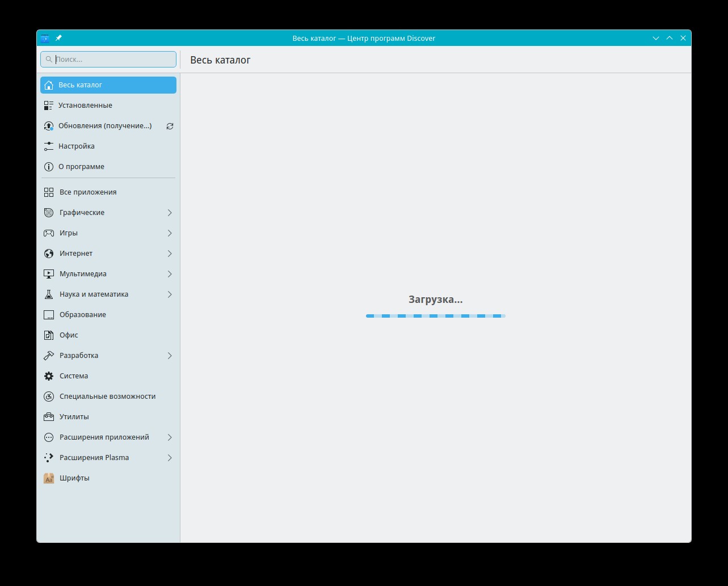The image size is (728, 586).
Task: Close the Discover window
Action: point(683,38)
